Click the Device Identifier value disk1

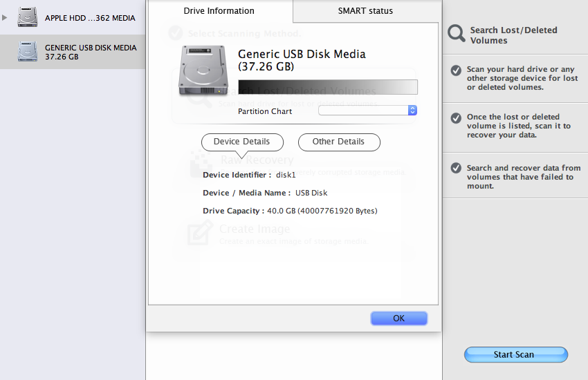pyautogui.click(x=286, y=175)
